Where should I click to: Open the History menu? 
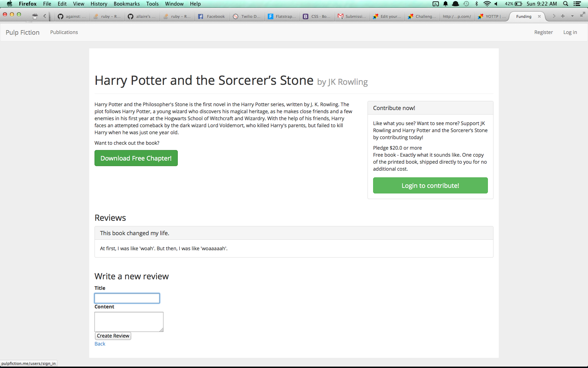(x=99, y=4)
